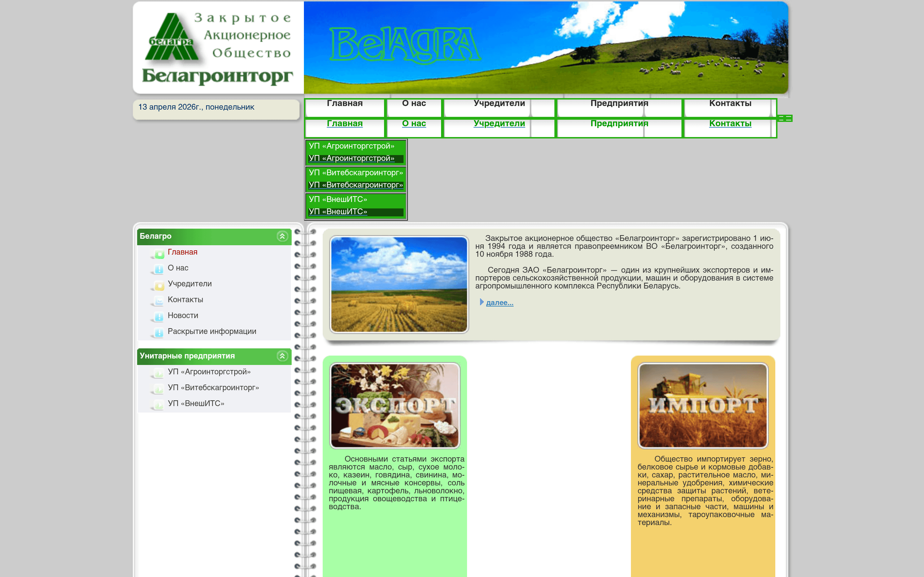Click icon beside sidebar УП «Агроинторгстрой»
Viewport: 924px width, 577px height.
(159, 373)
